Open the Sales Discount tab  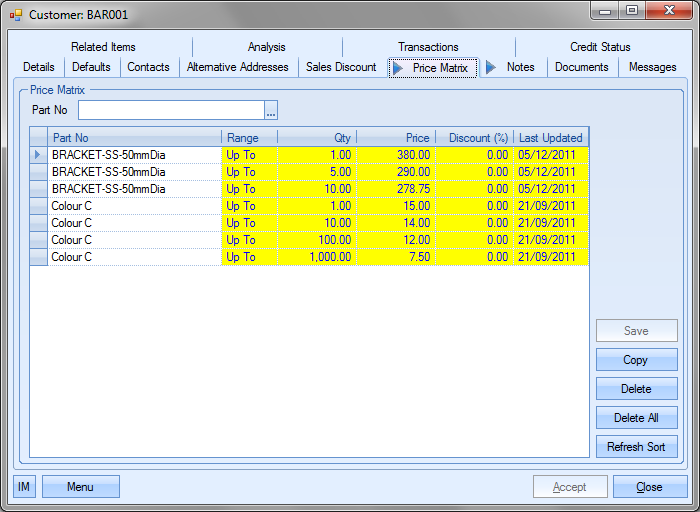click(341, 67)
